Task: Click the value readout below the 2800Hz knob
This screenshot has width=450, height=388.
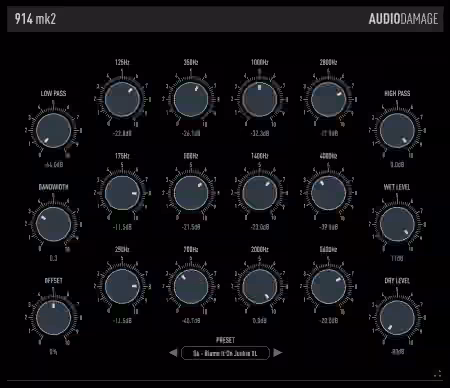Action: (329, 133)
